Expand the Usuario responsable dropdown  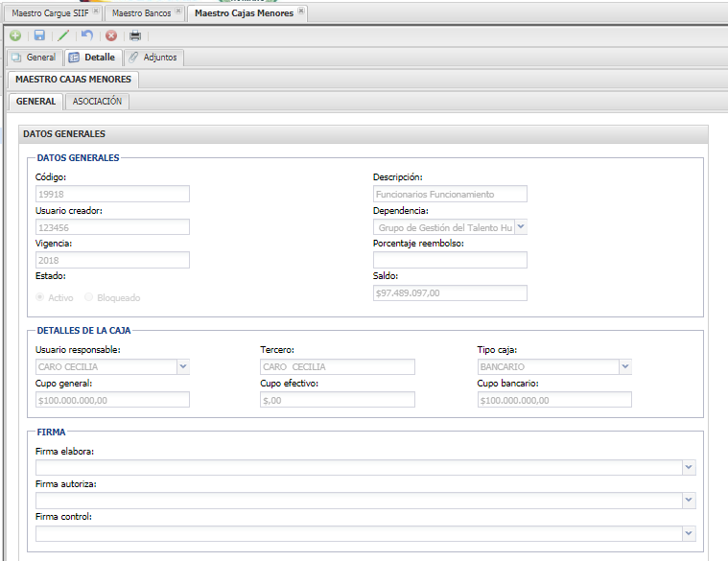[x=183, y=366]
